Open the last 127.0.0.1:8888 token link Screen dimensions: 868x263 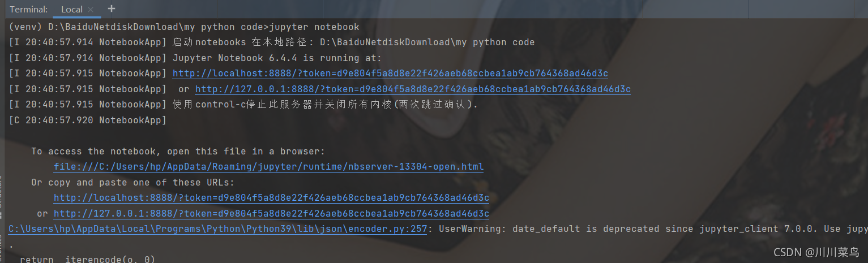271,214
